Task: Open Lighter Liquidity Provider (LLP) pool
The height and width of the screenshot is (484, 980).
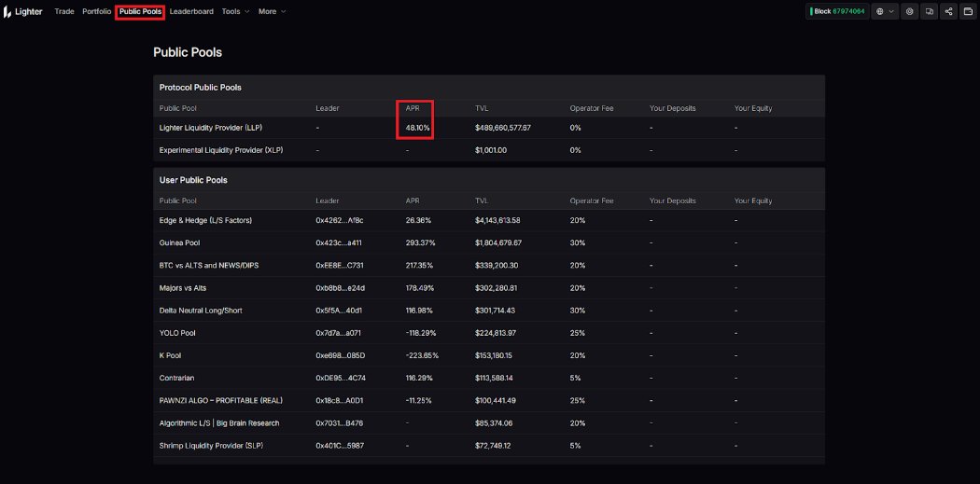Action: pyautogui.click(x=489, y=128)
